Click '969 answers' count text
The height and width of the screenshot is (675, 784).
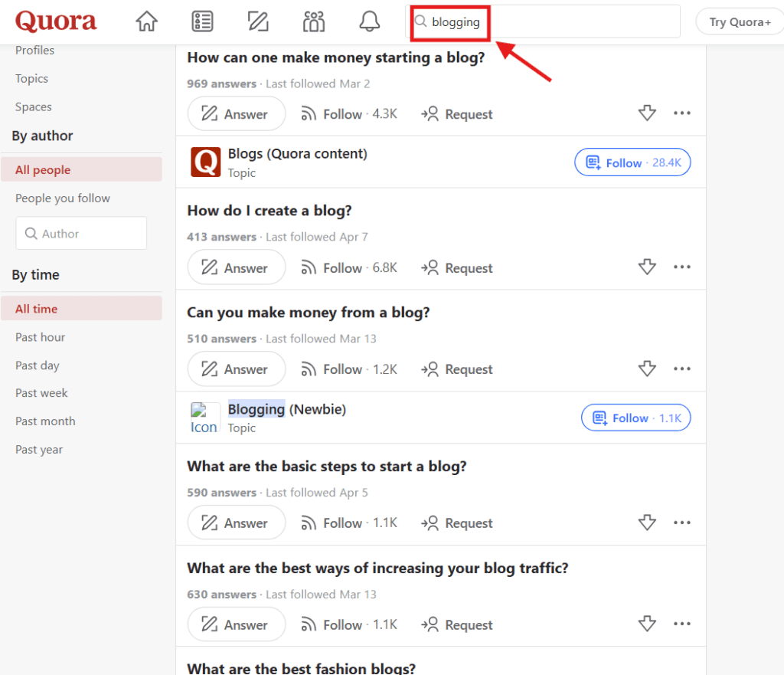tap(221, 84)
